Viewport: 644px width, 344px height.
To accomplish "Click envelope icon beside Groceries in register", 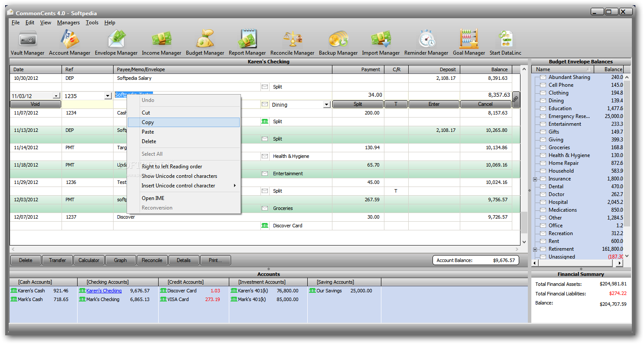I will tap(265, 208).
